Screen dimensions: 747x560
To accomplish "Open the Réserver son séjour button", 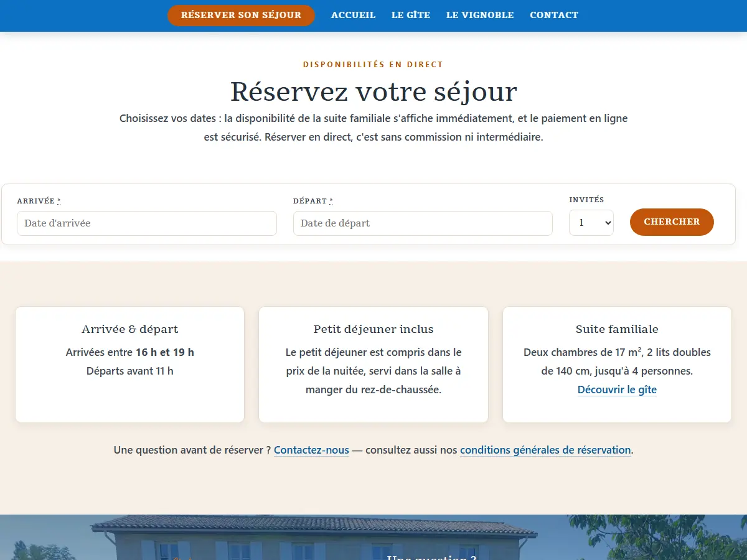I will (x=241, y=16).
